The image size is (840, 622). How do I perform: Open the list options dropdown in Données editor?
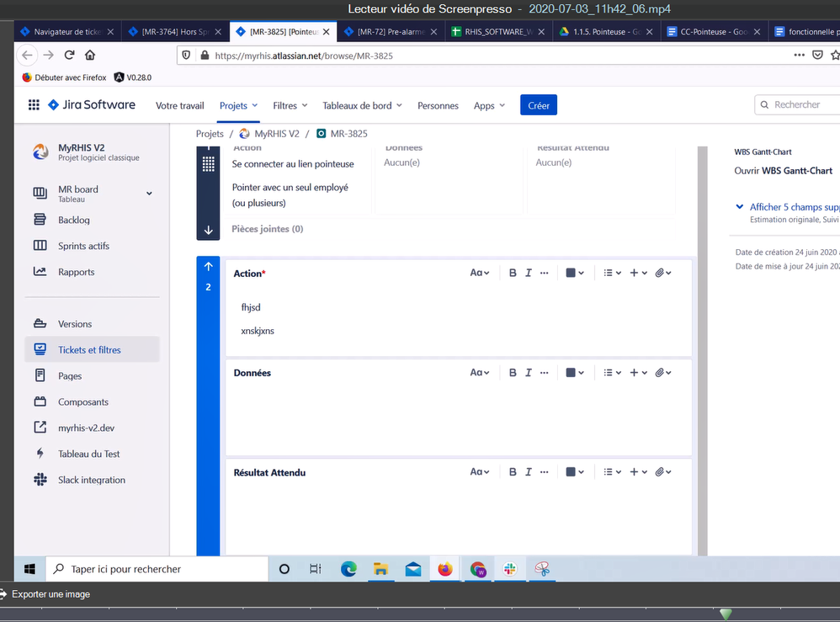click(612, 372)
